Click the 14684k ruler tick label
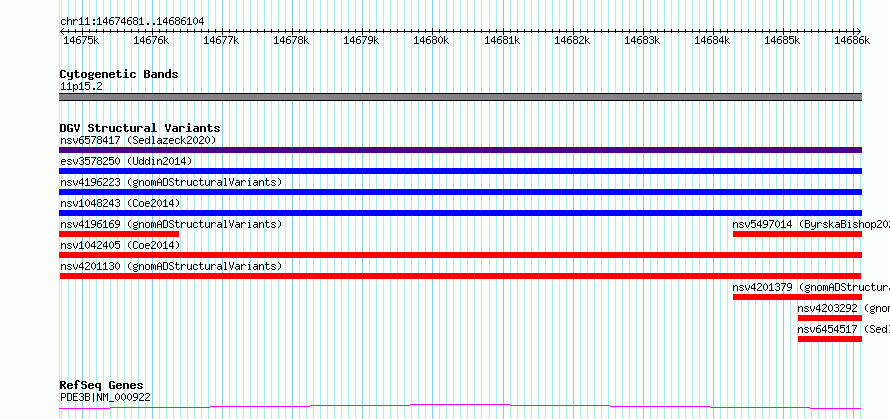Image resolution: width=890 pixels, height=419 pixels. tap(712, 40)
